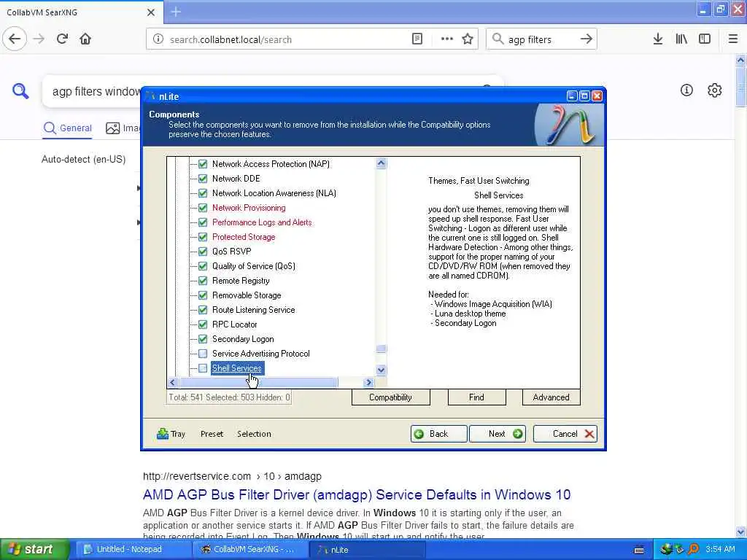Send nLite to the Tray

(x=171, y=434)
